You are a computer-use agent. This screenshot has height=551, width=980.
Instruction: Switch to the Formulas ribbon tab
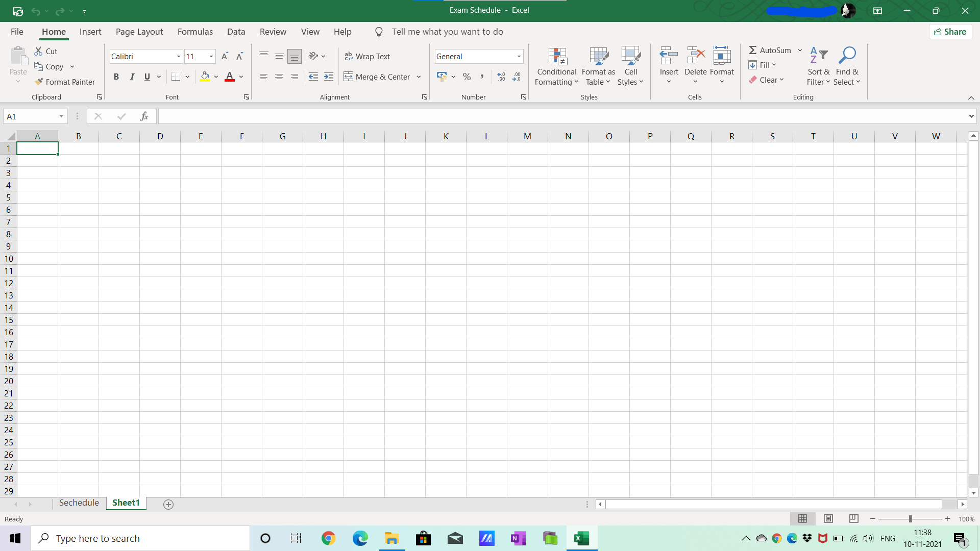195,32
